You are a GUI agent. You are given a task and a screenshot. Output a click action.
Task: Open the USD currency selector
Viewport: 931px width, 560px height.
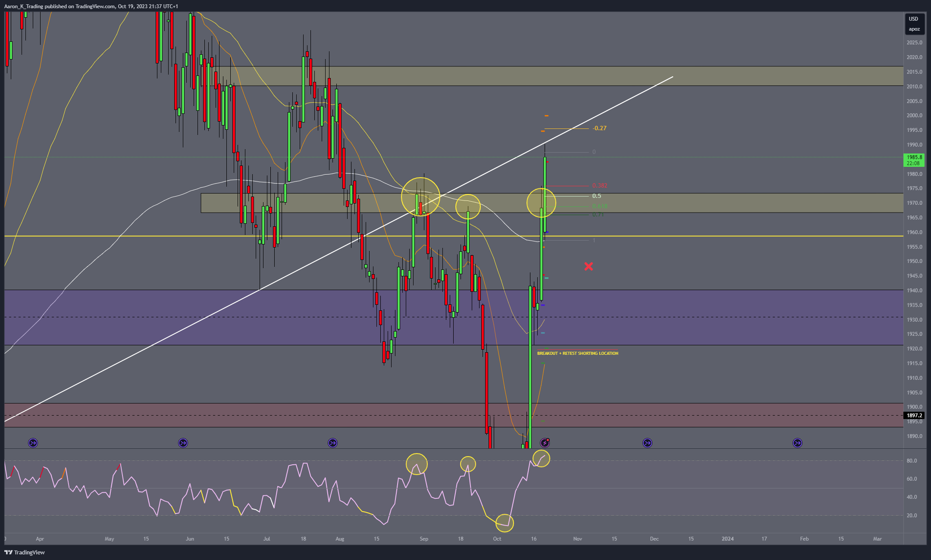click(914, 19)
